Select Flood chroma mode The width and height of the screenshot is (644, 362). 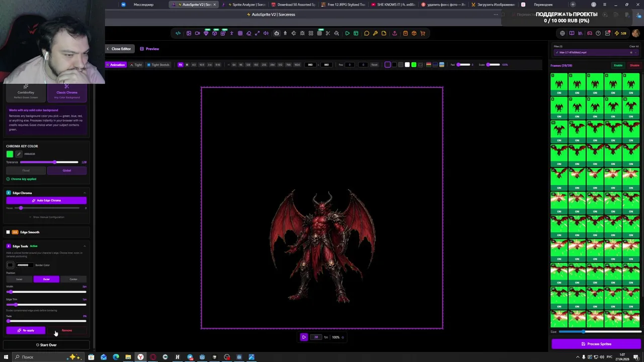[26, 170]
